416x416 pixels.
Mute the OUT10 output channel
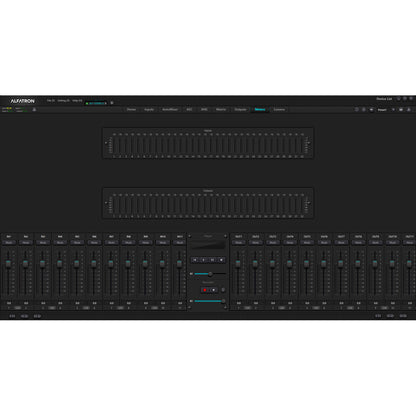coord(393,242)
